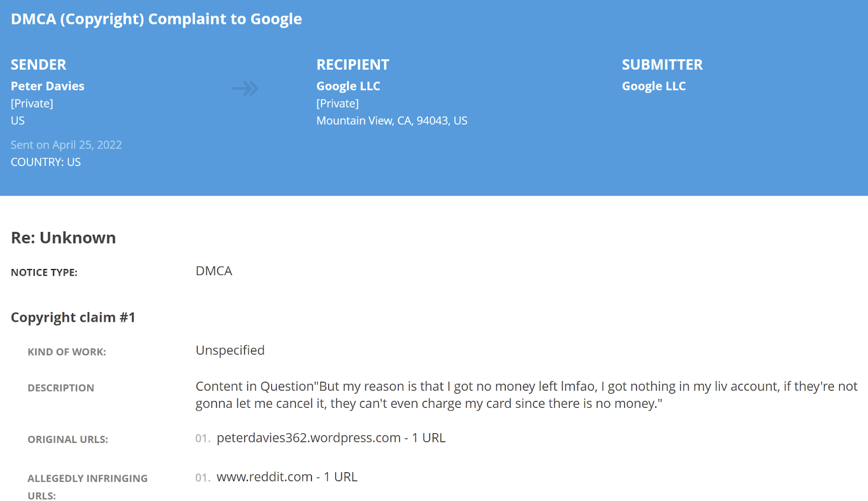Open the Google LLC submitter link
This screenshot has width=868, height=501.
tap(653, 86)
